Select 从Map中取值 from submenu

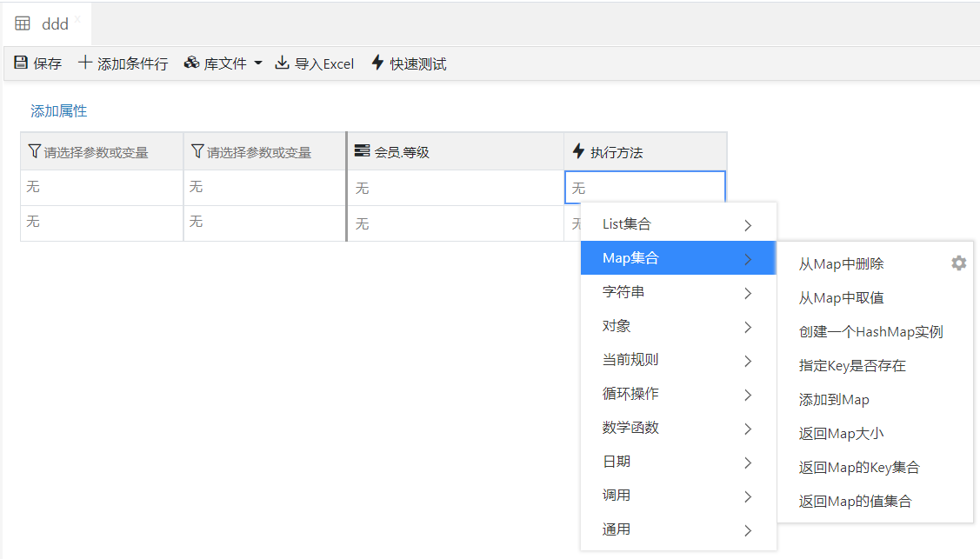click(x=841, y=298)
